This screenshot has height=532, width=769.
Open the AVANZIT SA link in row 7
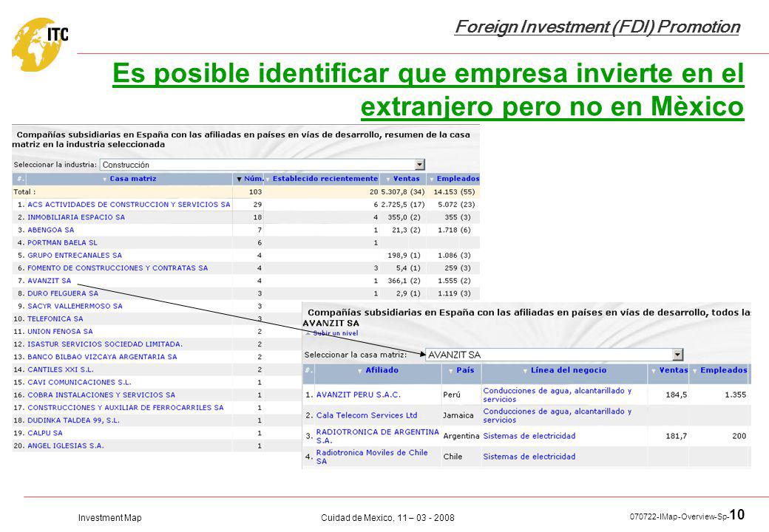(49, 282)
